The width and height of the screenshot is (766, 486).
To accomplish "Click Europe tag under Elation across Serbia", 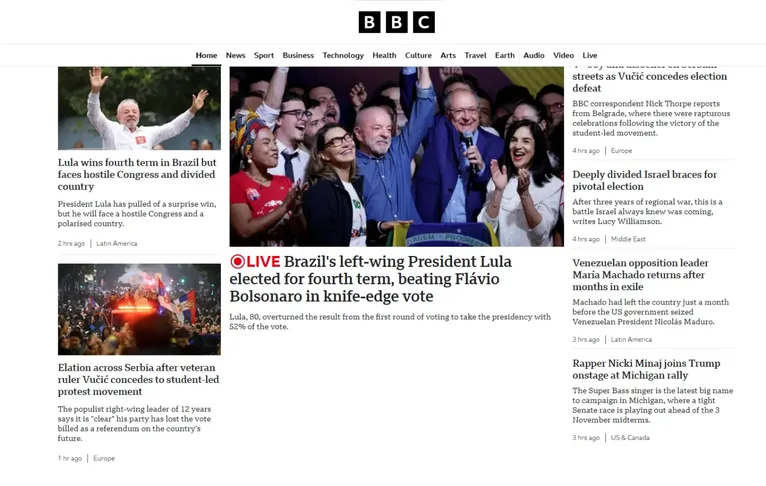I will coord(104,458).
